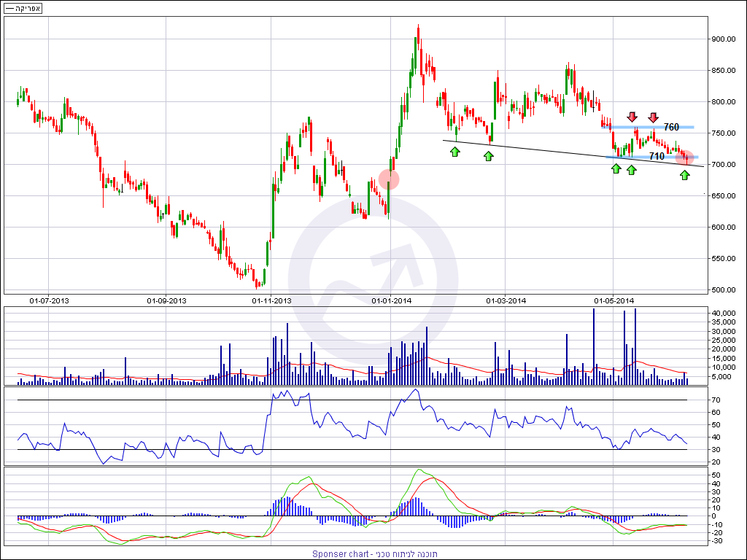This screenshot has height=560, width=747.
Task: Select the 01-03-2014 date label
Action: click(506, 300)
